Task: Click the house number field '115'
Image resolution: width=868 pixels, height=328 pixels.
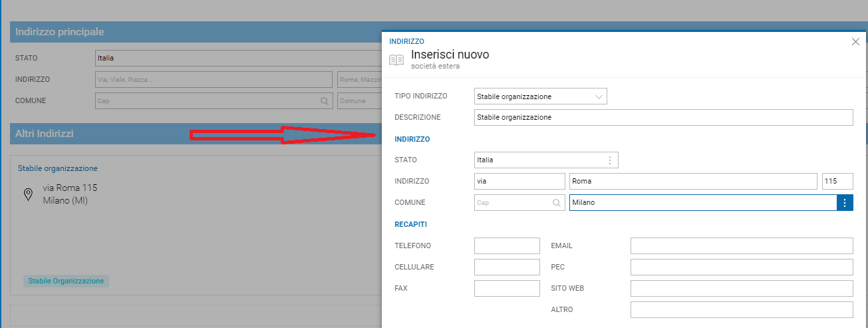Action: 837,181
